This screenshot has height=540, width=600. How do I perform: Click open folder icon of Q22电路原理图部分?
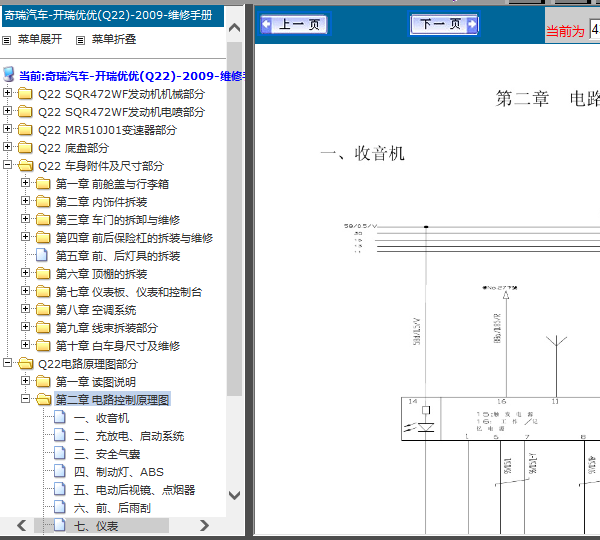point(26,363)
